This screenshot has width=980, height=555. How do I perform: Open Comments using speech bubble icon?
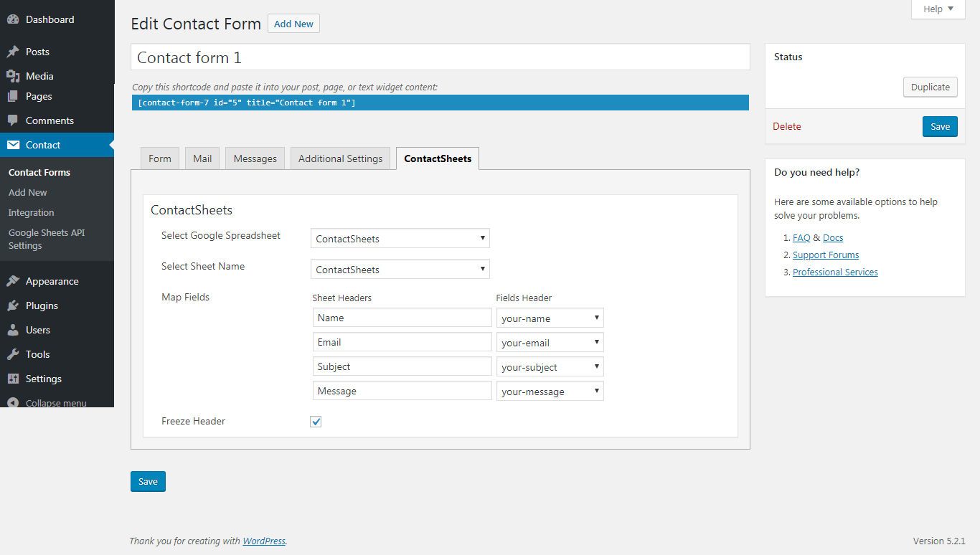tap(13, 120)
